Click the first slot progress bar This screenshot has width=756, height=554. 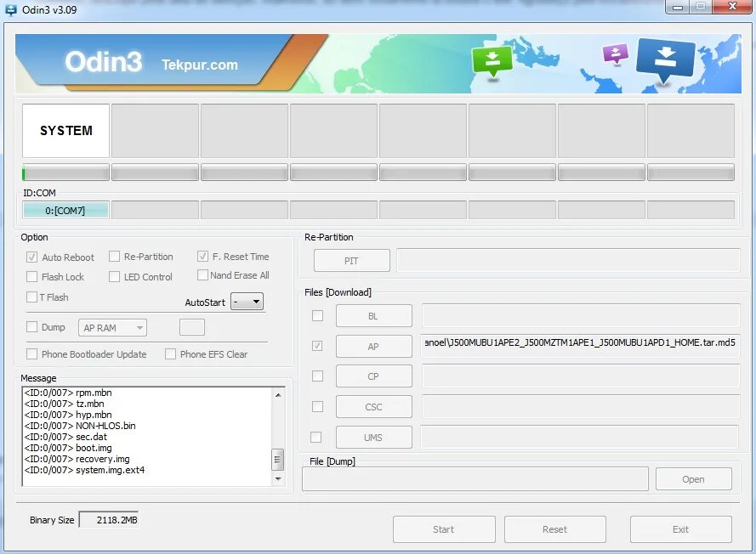pos(66,172)
